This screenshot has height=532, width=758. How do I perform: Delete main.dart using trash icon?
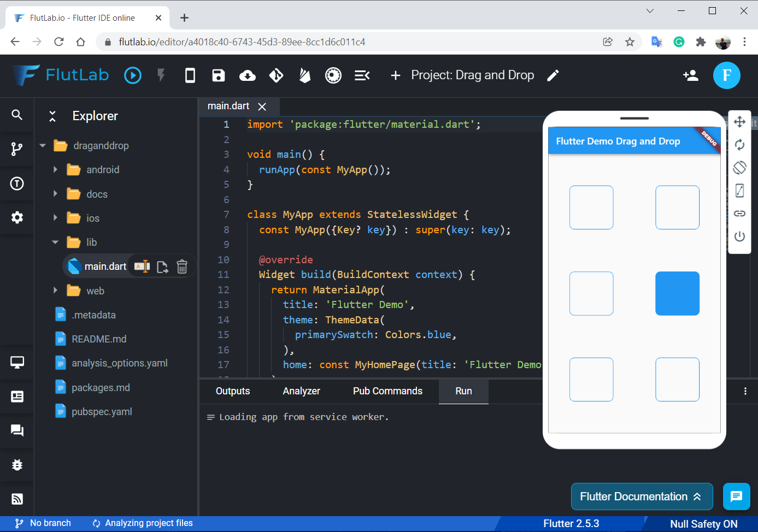point(182,267)
